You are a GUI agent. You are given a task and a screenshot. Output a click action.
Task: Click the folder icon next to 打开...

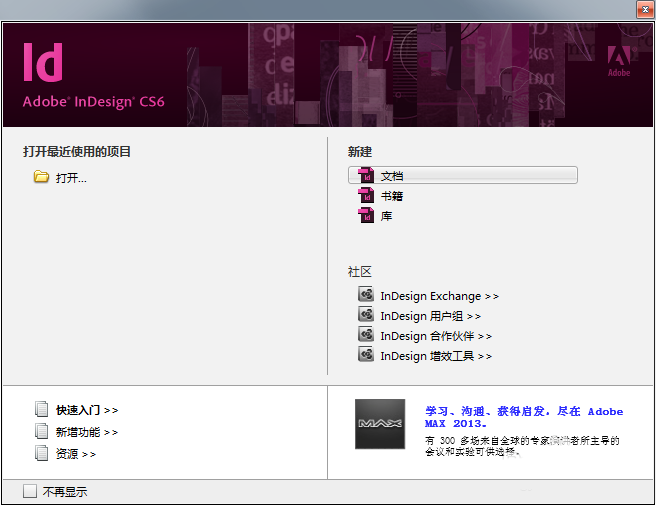click(41, 177)
